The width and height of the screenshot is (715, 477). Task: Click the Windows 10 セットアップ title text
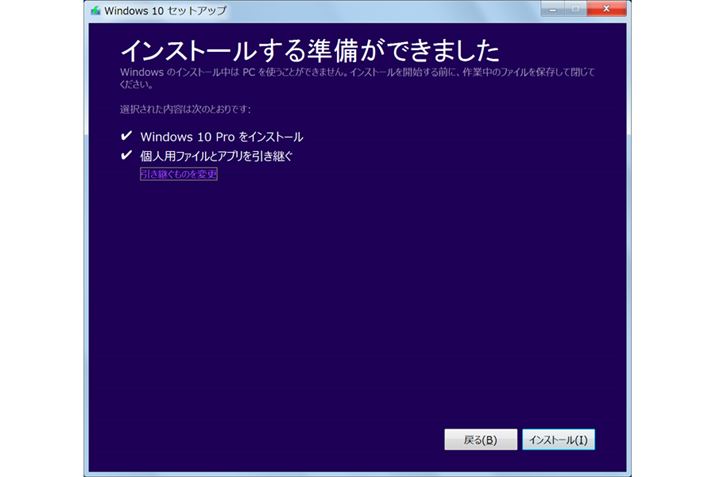165,10
